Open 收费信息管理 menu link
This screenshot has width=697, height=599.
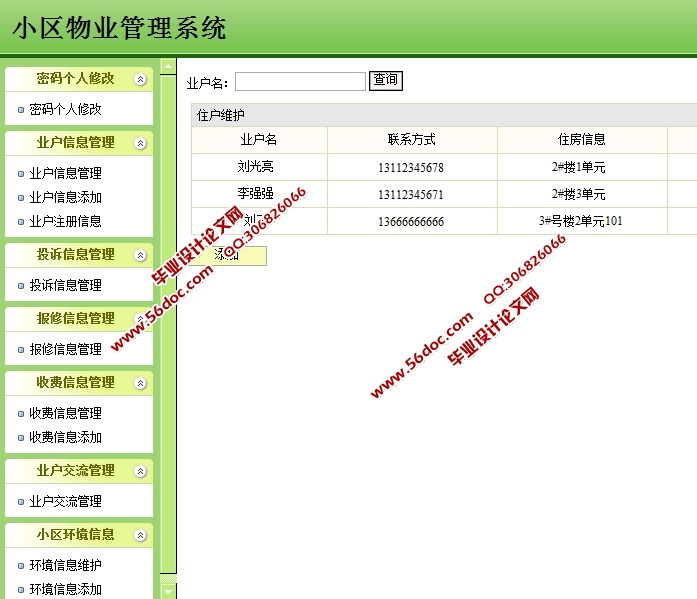(65, 413)
